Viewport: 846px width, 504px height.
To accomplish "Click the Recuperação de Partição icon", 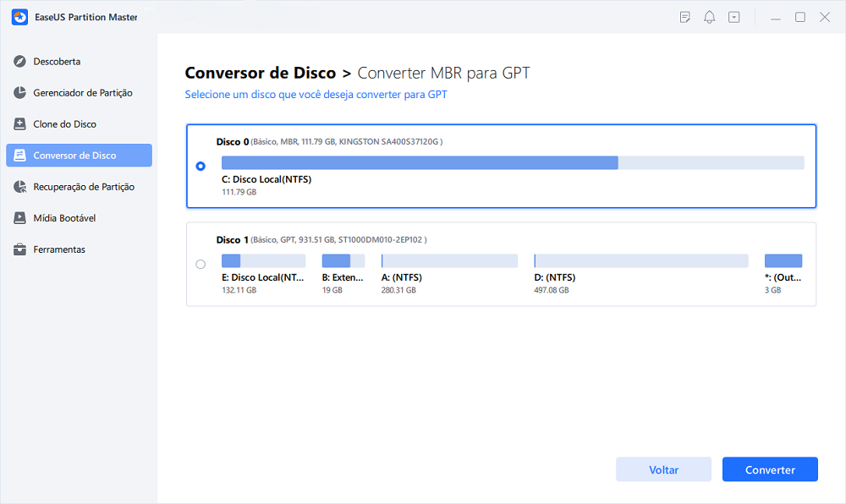I will click(20, 187).
